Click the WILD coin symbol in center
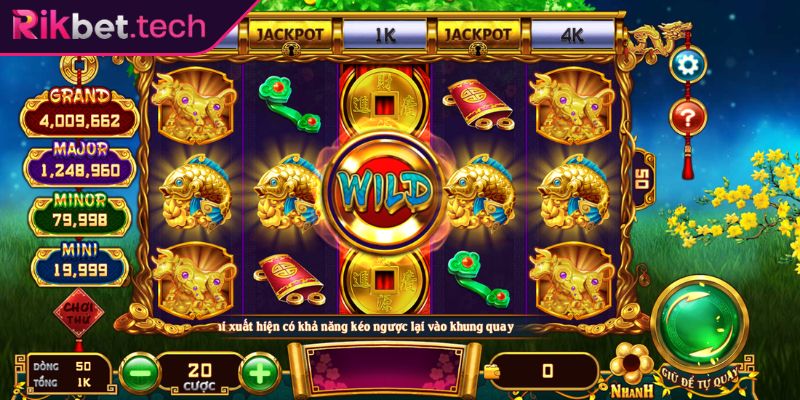Screen dimensions: 800x400 383,191
